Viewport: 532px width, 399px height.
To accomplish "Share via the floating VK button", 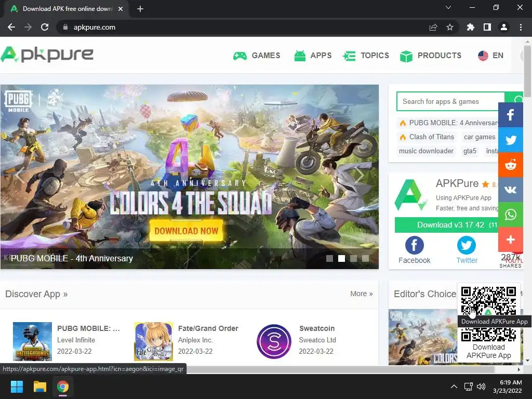I will coord(511,190).
